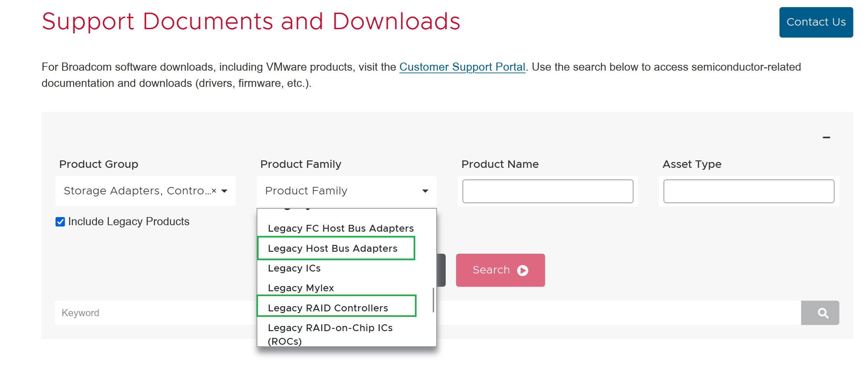Pick Legacy Mylex from dropdown list
This screenshot has width=868, height=370.
coord(301,288)
